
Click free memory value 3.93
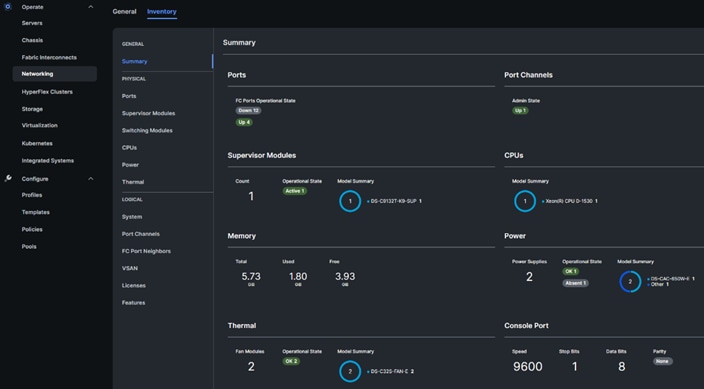coord(345,277)
